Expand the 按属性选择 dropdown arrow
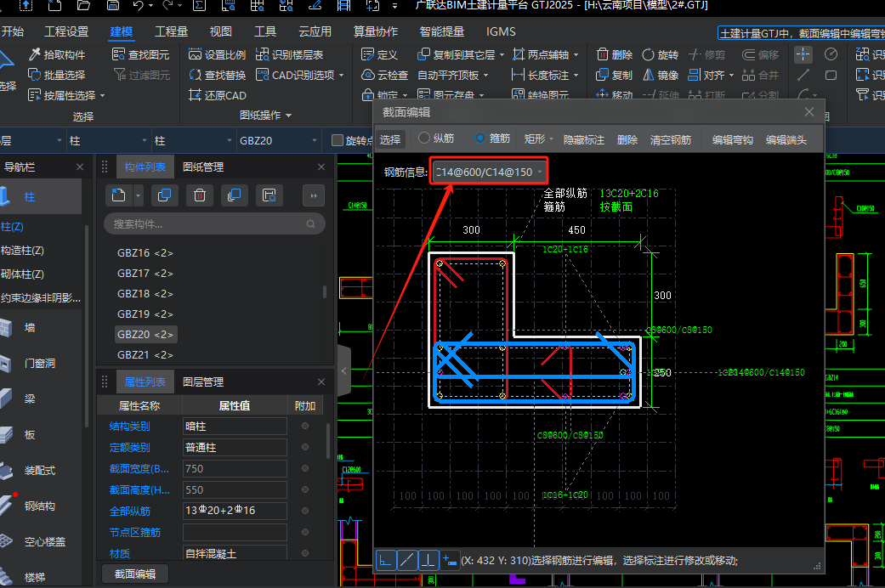Image resolution: width=885 pixels, height=588 pixels. pyautogui.click(x=102, y=95)
